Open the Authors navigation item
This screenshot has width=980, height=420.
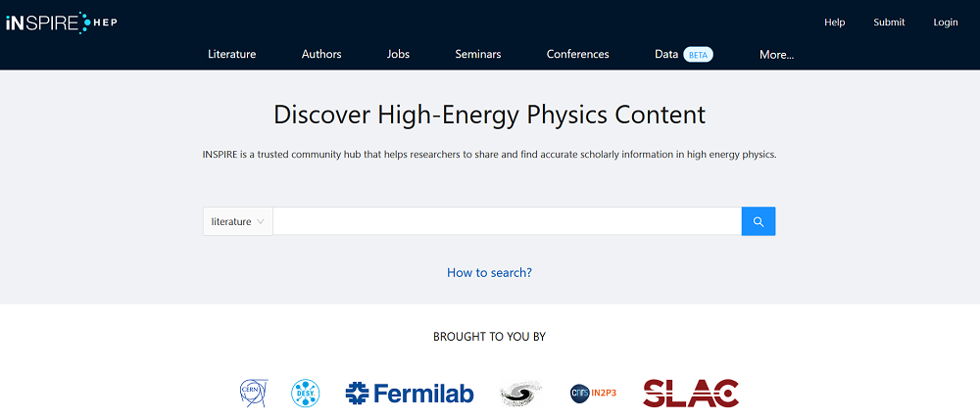(321, 54)
